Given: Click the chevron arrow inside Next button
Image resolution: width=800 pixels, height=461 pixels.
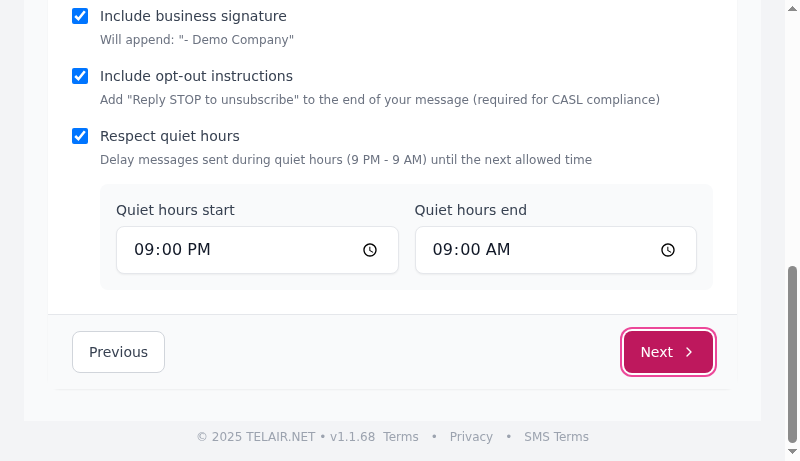Looking at the screenshot, I should (x=689, y=352).
